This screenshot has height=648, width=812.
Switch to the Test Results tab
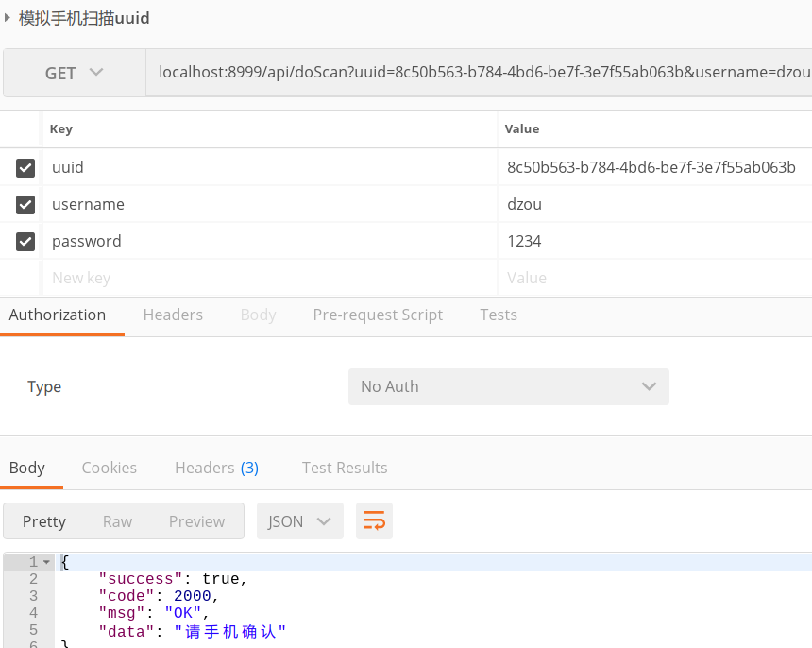(x=345, y=467)
